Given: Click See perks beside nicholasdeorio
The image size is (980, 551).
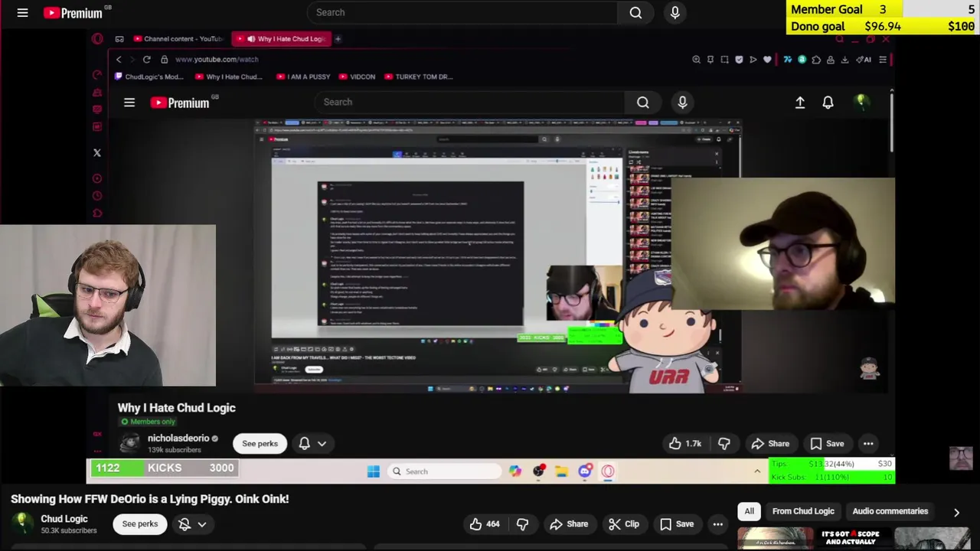Looking at the screenshot, I should click(260, 444).
